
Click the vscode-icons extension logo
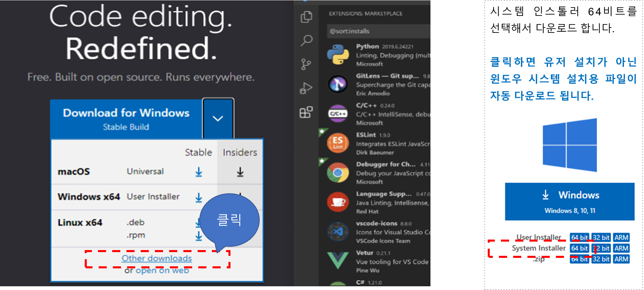[x=338, y=231]
